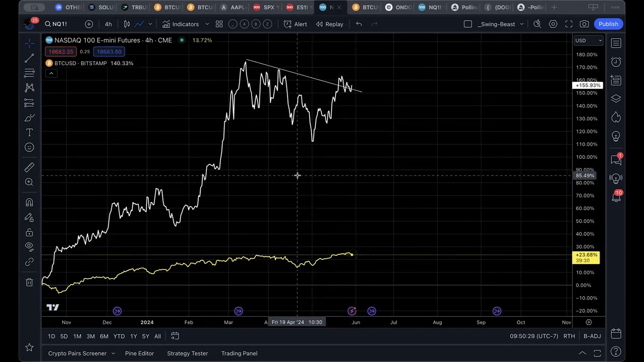Open the Ideas lightbulb panel
The image size is (644, 362).
click(616, 136)
